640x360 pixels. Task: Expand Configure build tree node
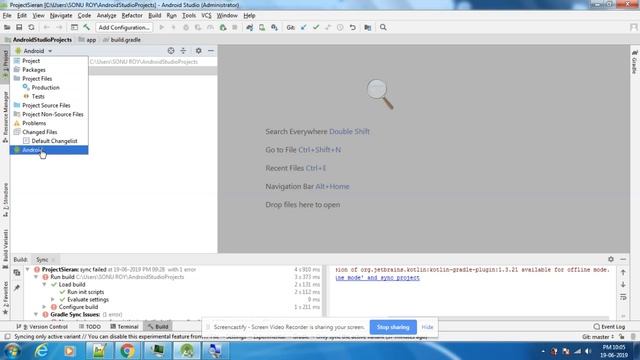pyautogui.click(x=44, y=307)
